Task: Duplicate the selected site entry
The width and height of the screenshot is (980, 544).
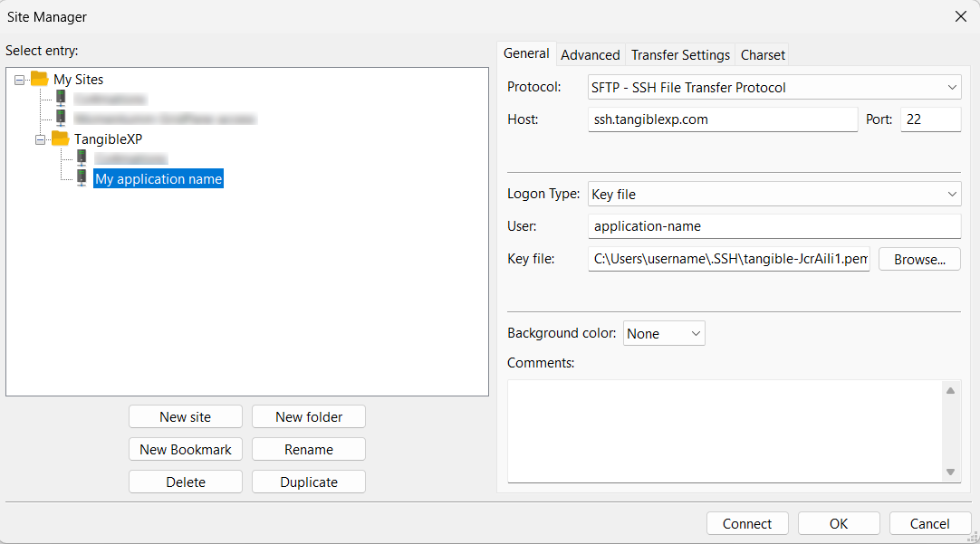Action: 308,482
